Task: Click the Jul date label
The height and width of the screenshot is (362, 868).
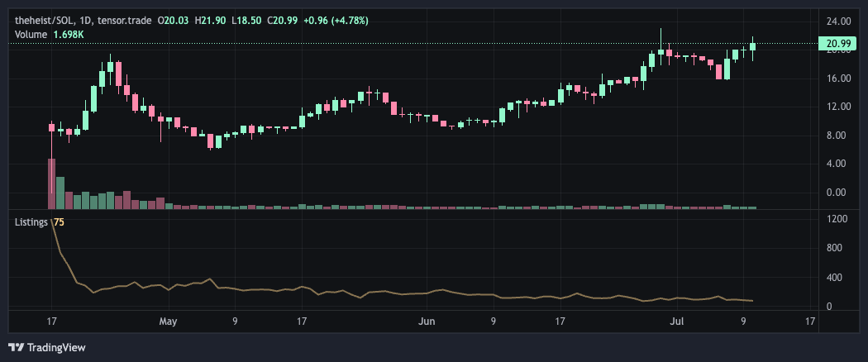Action: click(676, 321)
